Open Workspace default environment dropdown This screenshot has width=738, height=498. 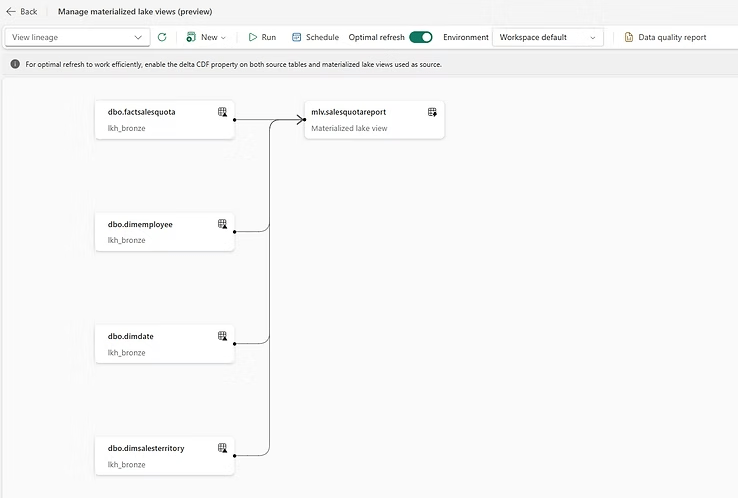click(x=548, y=37)
